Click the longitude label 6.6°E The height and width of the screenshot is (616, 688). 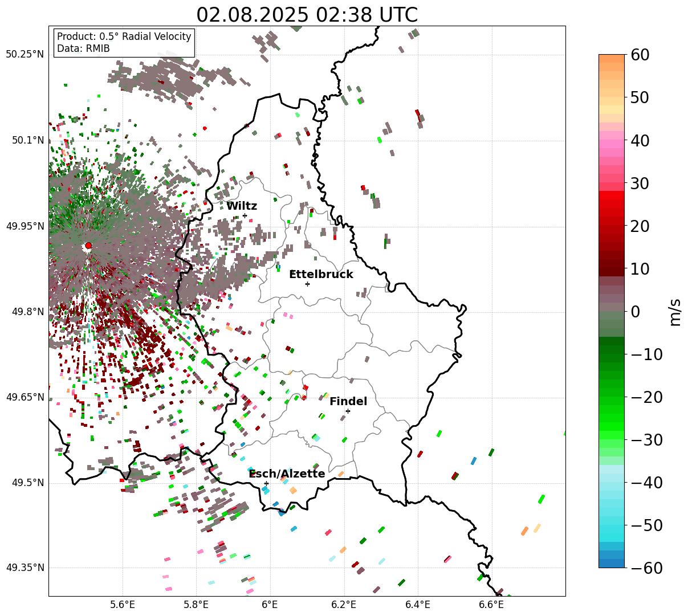491,605
